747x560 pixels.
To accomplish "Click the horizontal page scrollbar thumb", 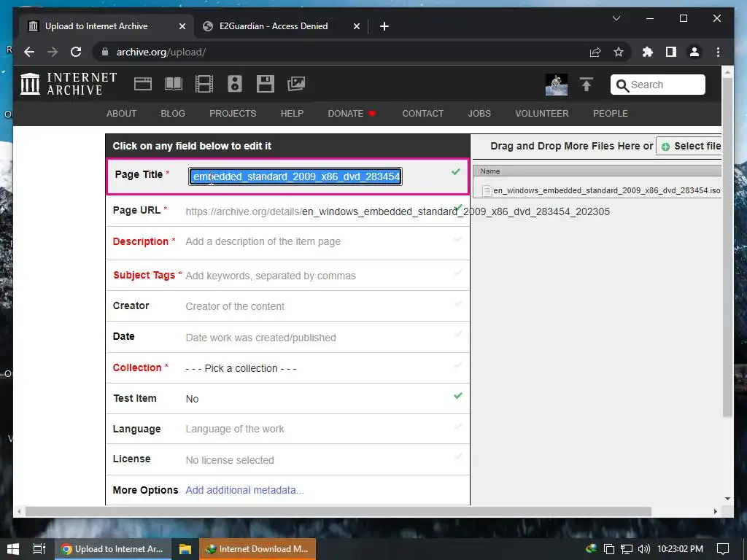I will point(338,511).
